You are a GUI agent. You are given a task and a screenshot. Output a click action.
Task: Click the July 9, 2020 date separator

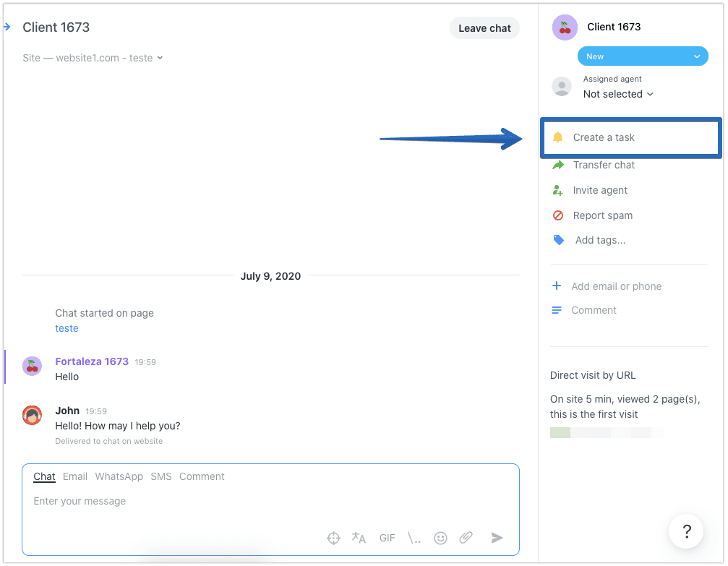pyautogui.click(x=270, y=276)
